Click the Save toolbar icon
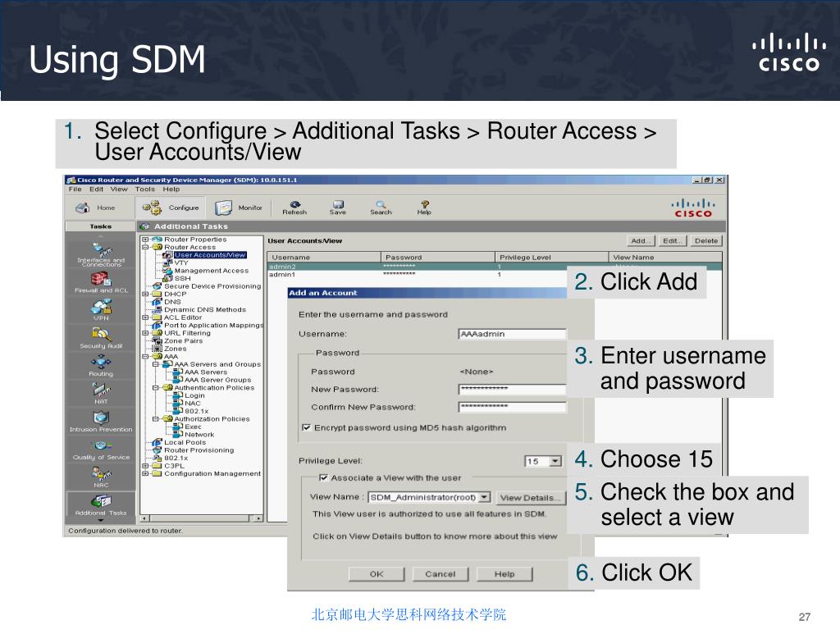840x630 pixels. pos(337,208)
